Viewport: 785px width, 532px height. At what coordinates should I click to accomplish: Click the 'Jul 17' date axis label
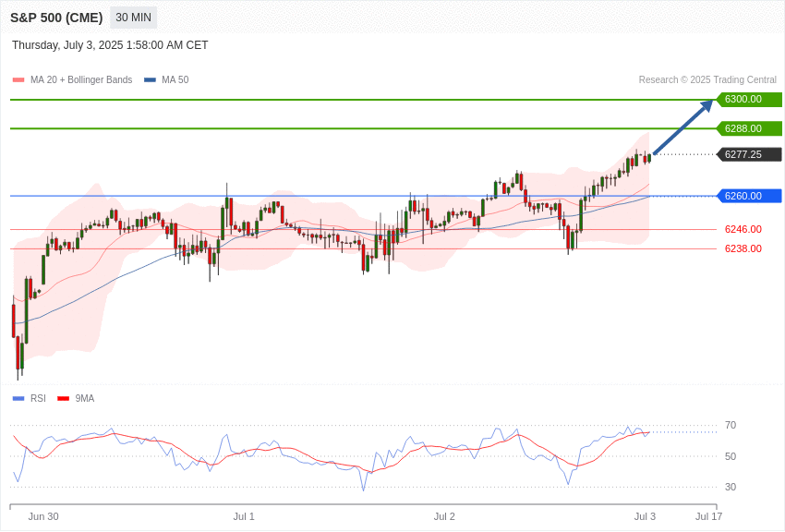[x=709, y=516]
